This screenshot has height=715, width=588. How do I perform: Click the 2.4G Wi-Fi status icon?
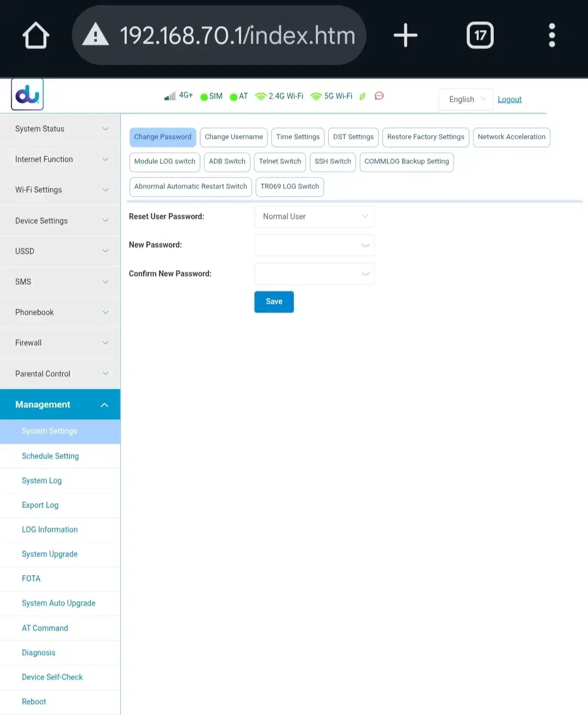(x=261, y=96)
